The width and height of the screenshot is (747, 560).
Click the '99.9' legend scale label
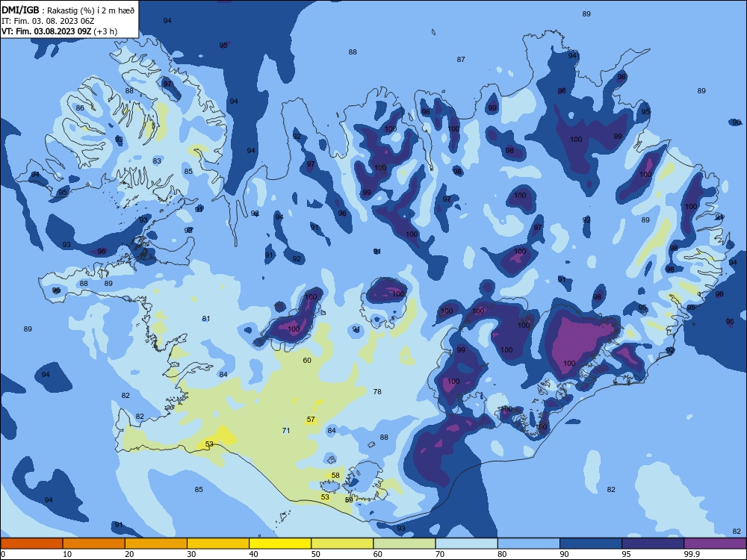pyautogui.click(x=692, y=554)
